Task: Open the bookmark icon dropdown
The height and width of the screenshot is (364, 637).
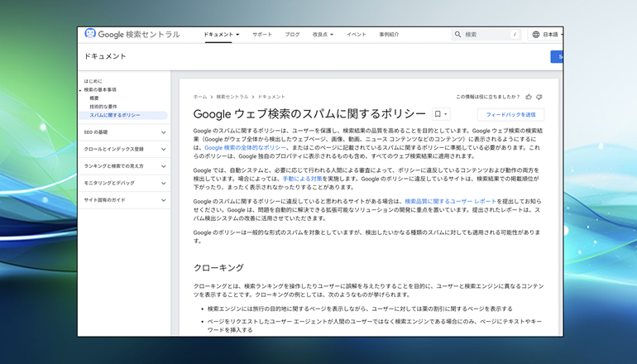Action: point(441,114)
